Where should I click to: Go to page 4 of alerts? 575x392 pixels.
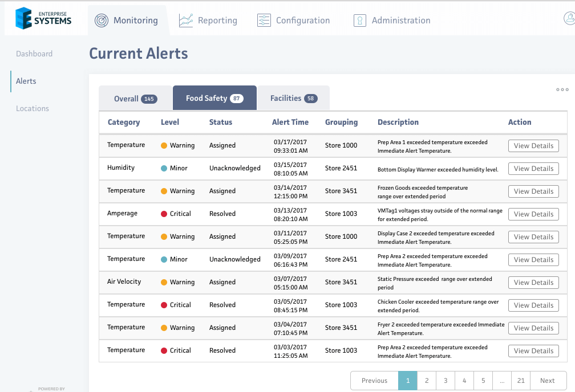(464, 381)
